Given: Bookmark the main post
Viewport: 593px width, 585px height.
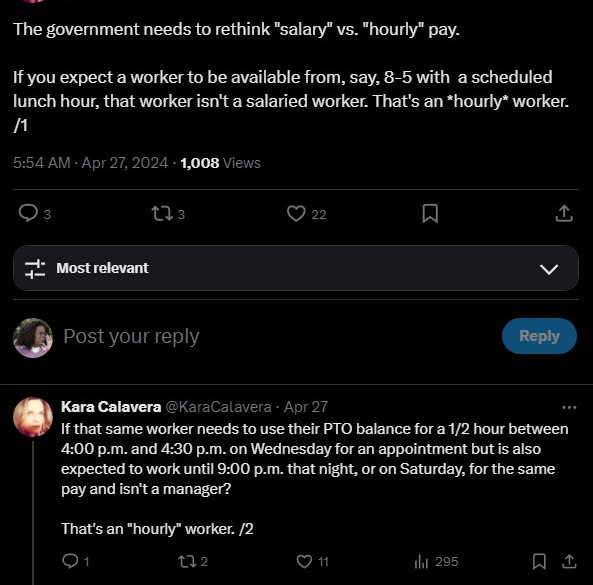Looking at the screenshot, I should click(x=430, y=213).
